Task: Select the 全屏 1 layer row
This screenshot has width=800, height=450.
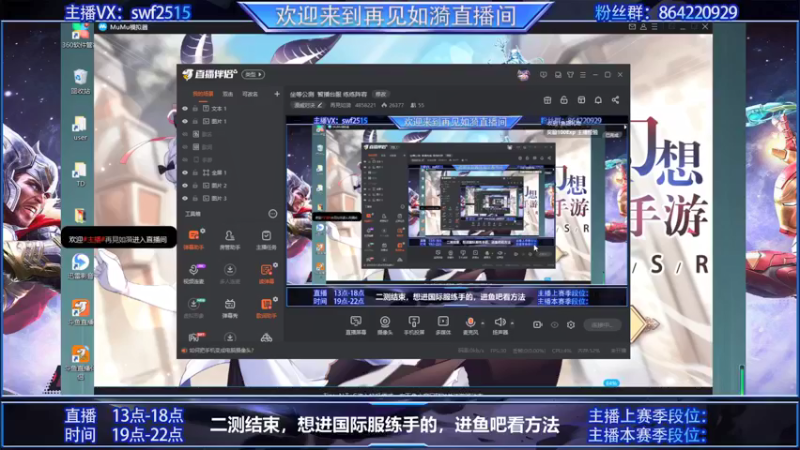Action: (x=231, y=173)
